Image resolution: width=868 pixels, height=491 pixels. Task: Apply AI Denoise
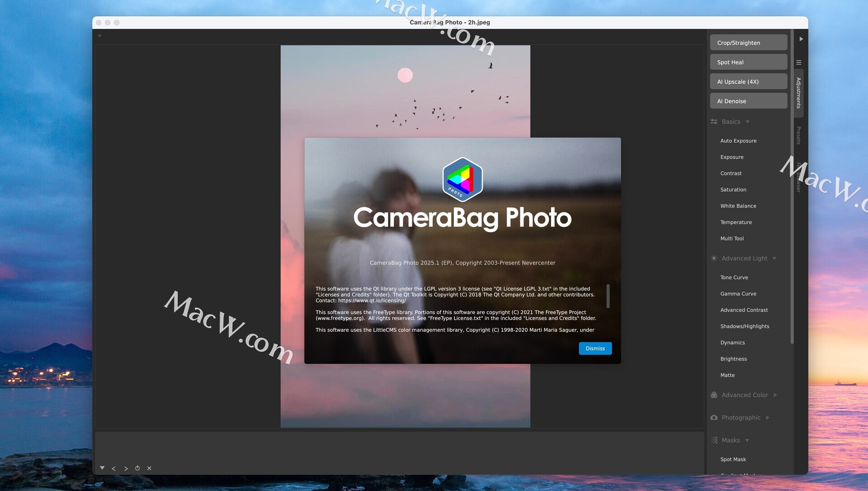(x=748, y=101)
